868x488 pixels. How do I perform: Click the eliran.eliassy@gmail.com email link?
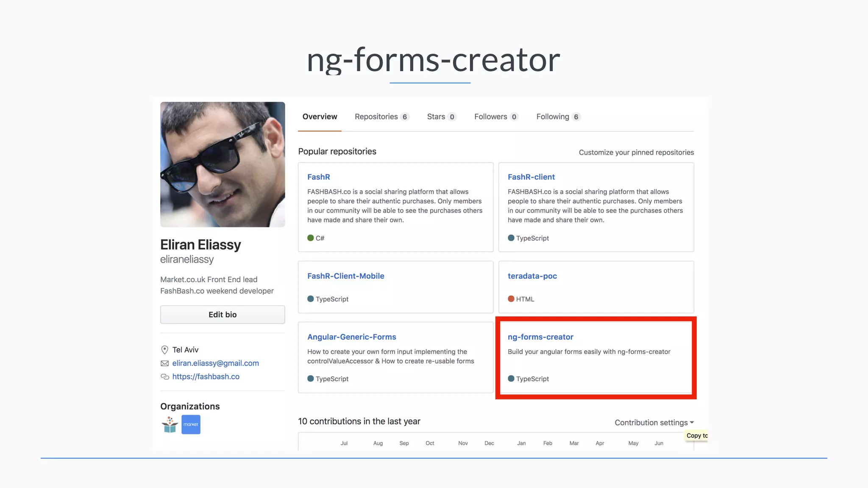click(215, 363)
